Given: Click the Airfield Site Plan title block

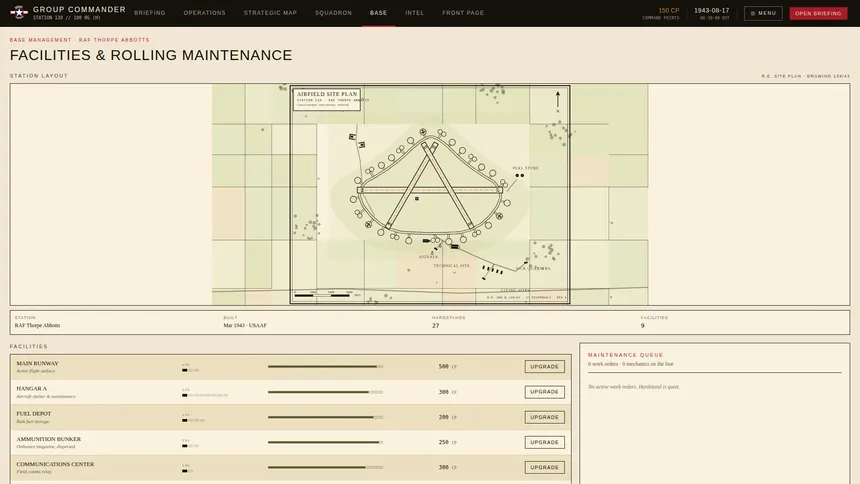Looking at the screenshot, I should pos(327,99).
